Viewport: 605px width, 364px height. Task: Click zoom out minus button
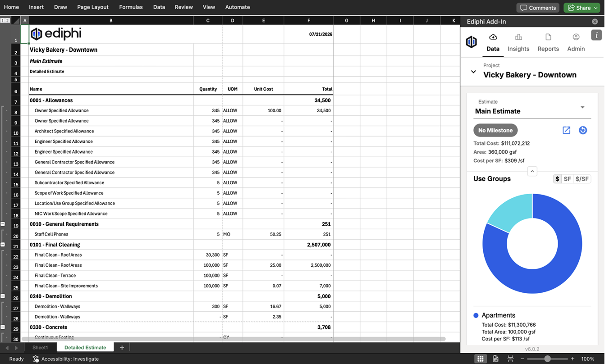pyautogui.click(x=522, y=359)
